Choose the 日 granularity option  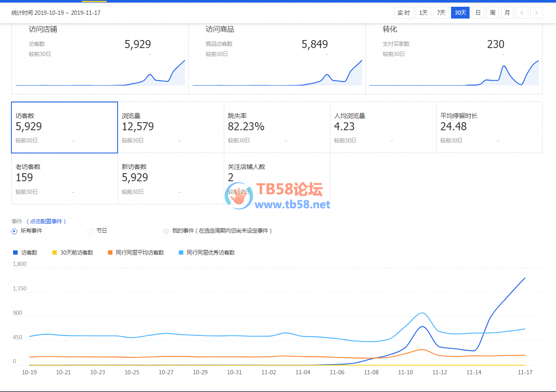(x=478, y=13)
